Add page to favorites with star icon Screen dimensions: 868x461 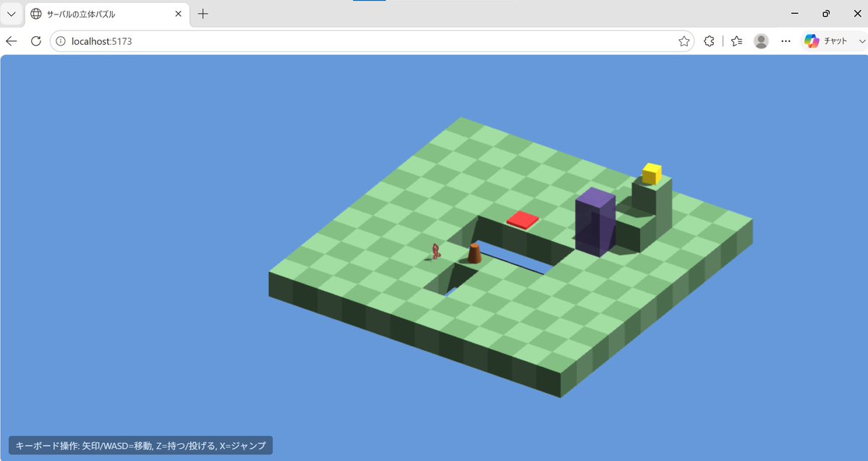tap(684, 41)
